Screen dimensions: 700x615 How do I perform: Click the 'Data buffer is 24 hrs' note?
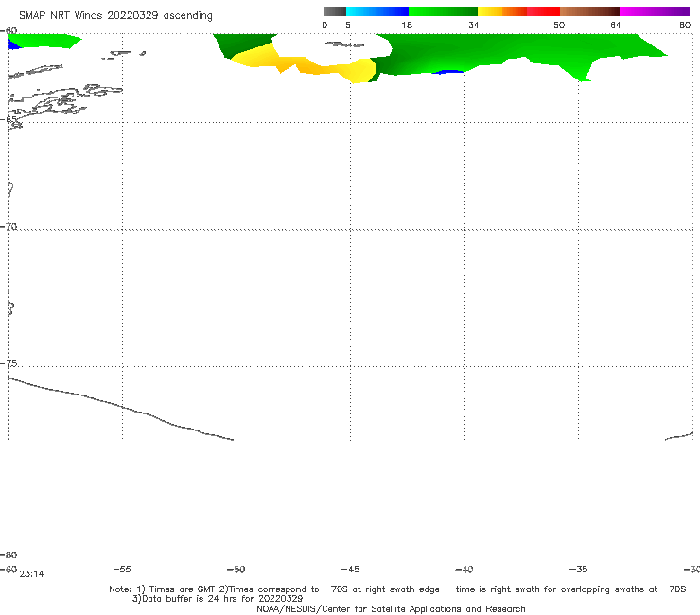click(218, 599)
